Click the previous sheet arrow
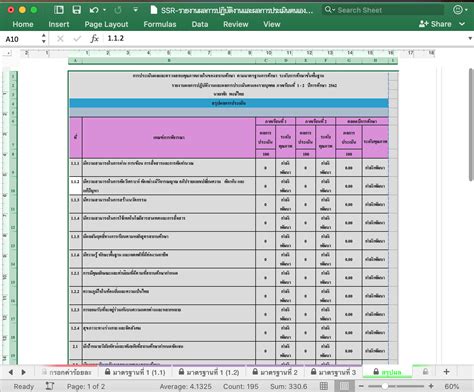 pos(11,372)
